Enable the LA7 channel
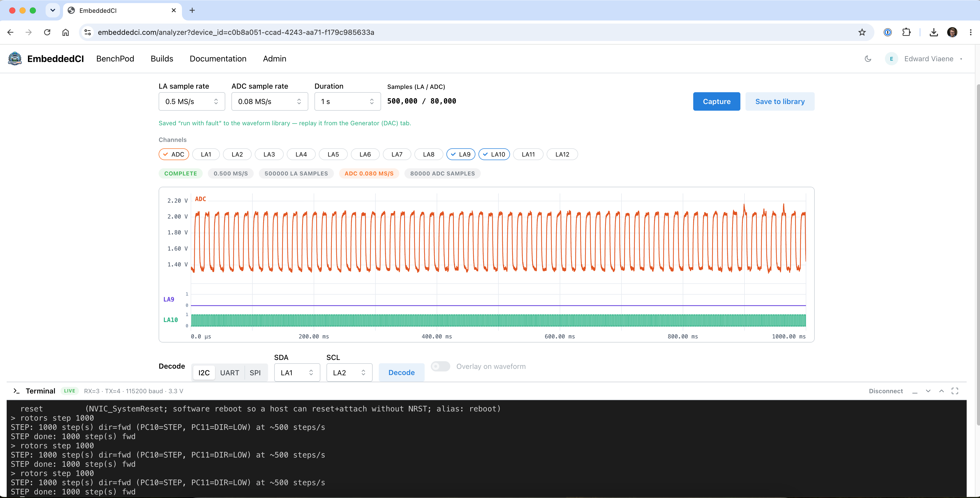980x498 pixels. coord(397,154)
